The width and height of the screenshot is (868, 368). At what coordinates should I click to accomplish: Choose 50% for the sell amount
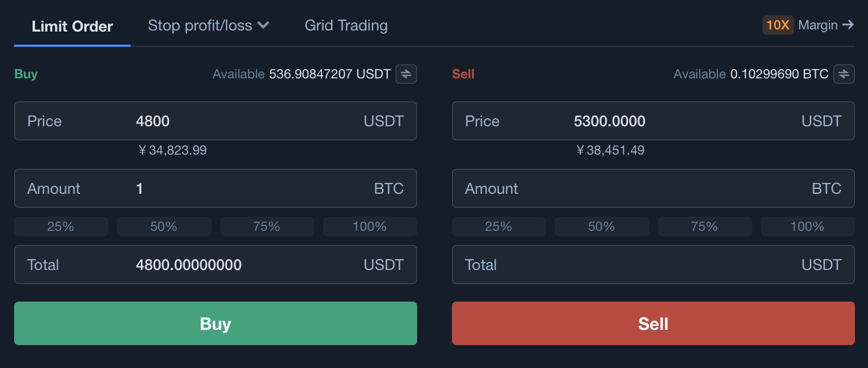pyautogui.click(x=602, y=226)
